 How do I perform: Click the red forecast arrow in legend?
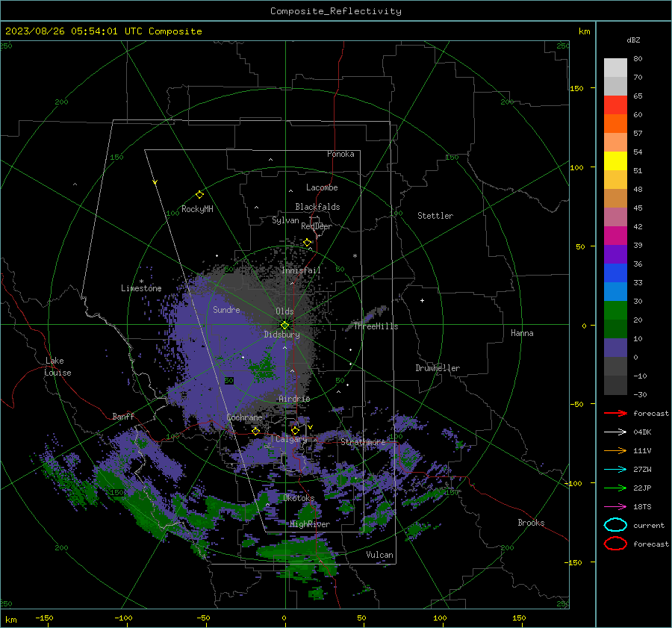615,413
